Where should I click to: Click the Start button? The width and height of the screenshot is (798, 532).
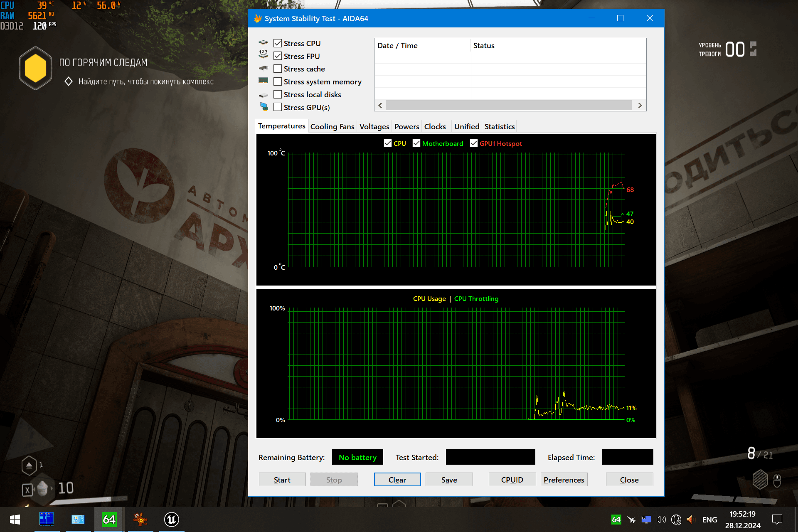pos(282,480)
